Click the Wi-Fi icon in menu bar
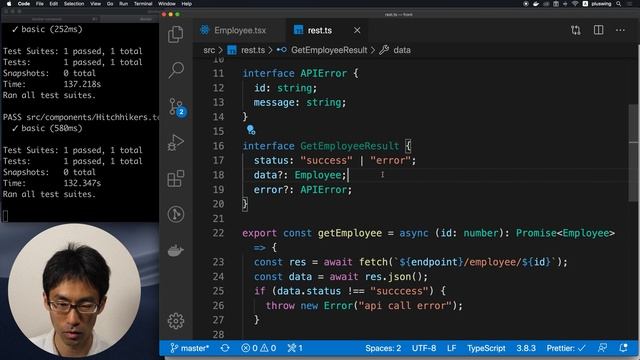The image size is (640, 360). click(575, 4)
